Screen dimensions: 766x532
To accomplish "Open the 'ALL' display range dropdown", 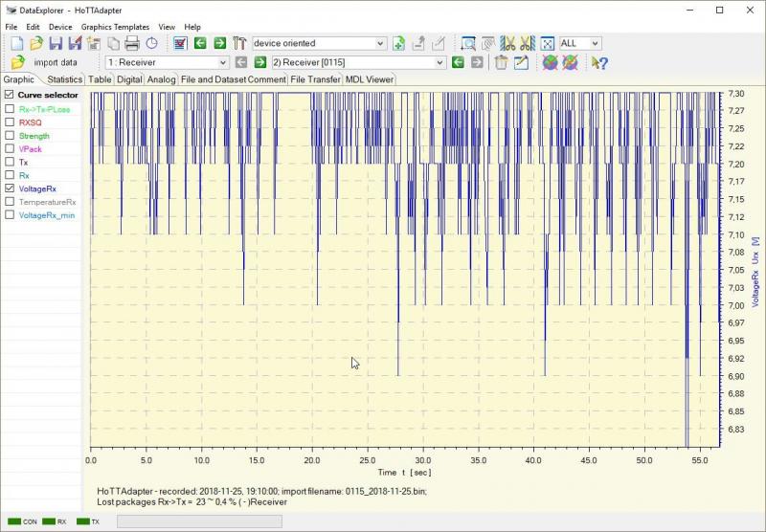I will pyautogui.click(x=595, y=44).
